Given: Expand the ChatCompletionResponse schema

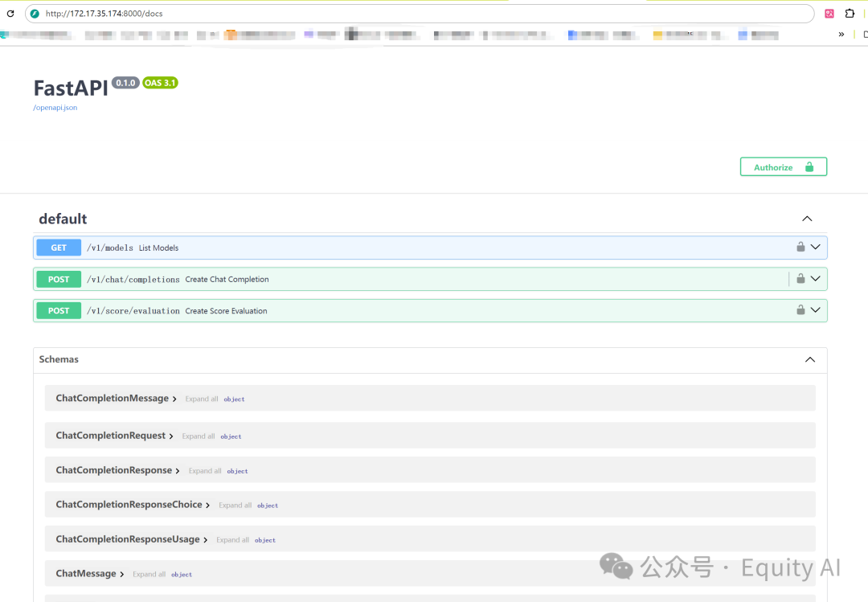Looking at the screenshot, I should [x=117, y=469].
